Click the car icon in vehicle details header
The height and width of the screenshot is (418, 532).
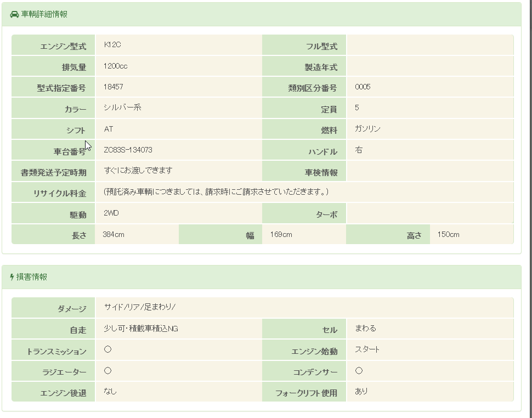pyautogui.click(x=14, y=15)
